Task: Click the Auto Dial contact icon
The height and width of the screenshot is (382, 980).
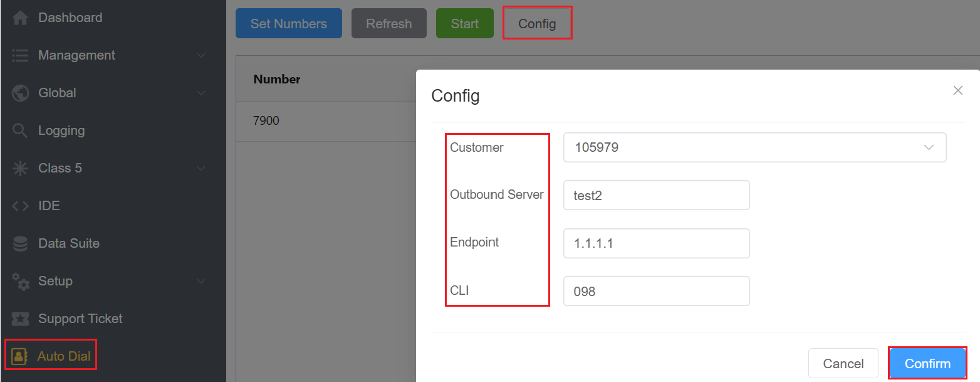Action: coord(20,356)
